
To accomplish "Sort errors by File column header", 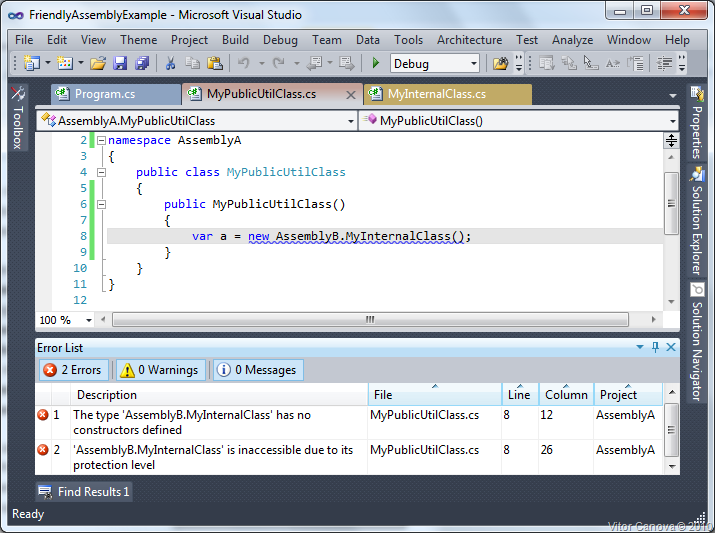I will pos(435,395).
